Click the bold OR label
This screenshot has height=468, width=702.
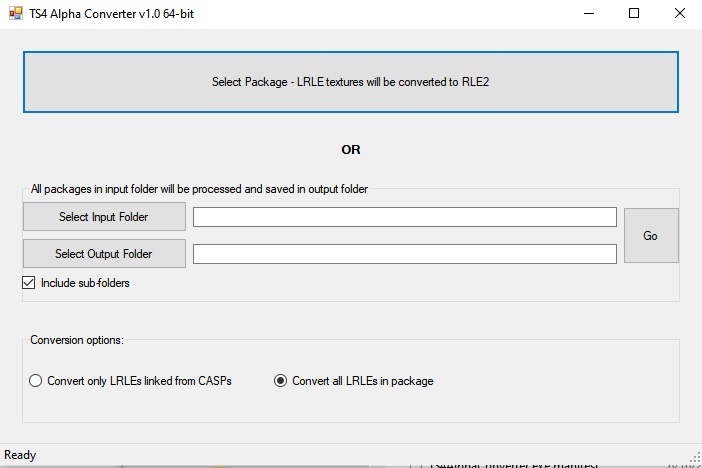[x=351, y=150]
